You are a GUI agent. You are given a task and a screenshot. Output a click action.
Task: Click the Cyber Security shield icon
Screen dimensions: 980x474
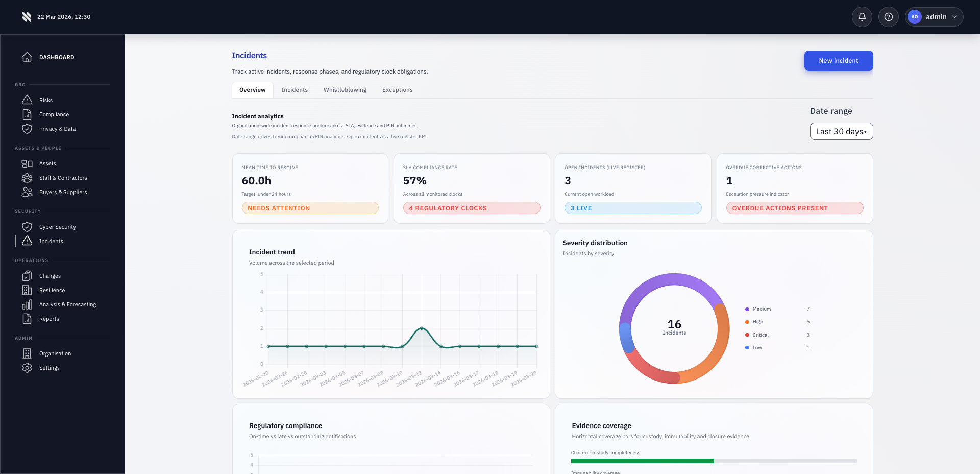pos(27,227)
